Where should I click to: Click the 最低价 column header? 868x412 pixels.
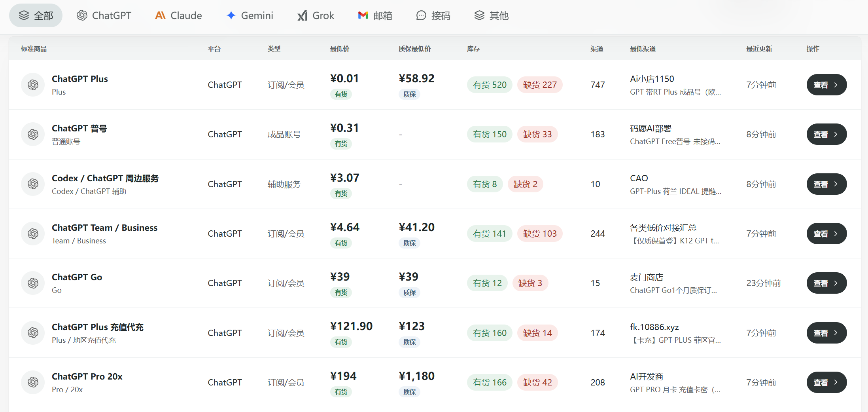(x=340, y=49)
